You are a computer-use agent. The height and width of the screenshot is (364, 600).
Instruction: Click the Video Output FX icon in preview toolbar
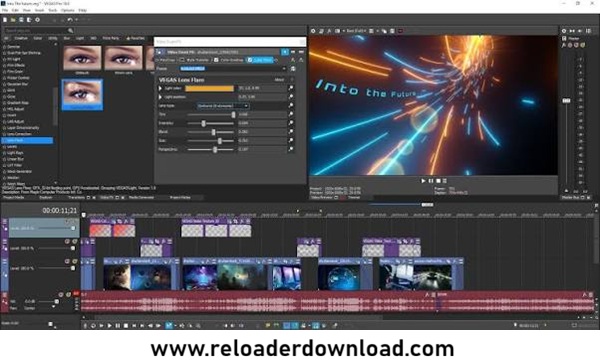(329, 31)
